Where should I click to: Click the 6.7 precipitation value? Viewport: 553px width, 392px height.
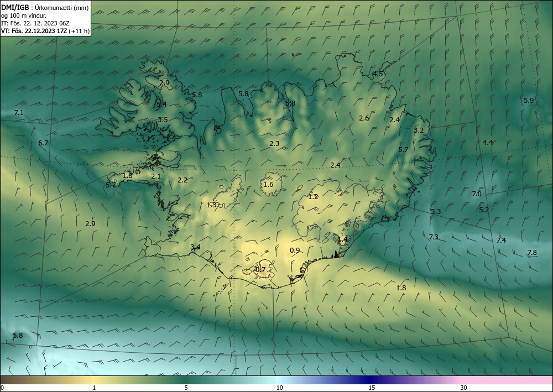43,143
